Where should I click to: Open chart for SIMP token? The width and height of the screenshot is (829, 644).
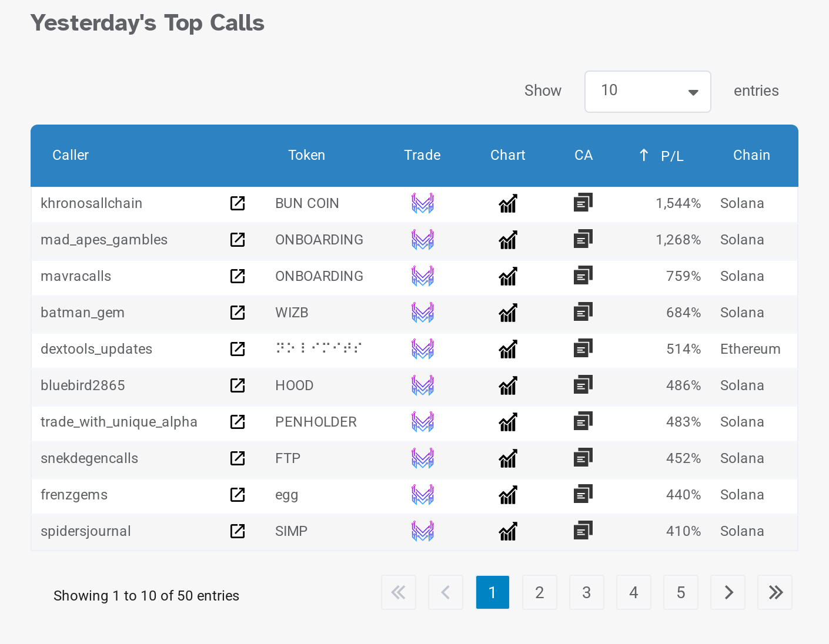[507, 531]
